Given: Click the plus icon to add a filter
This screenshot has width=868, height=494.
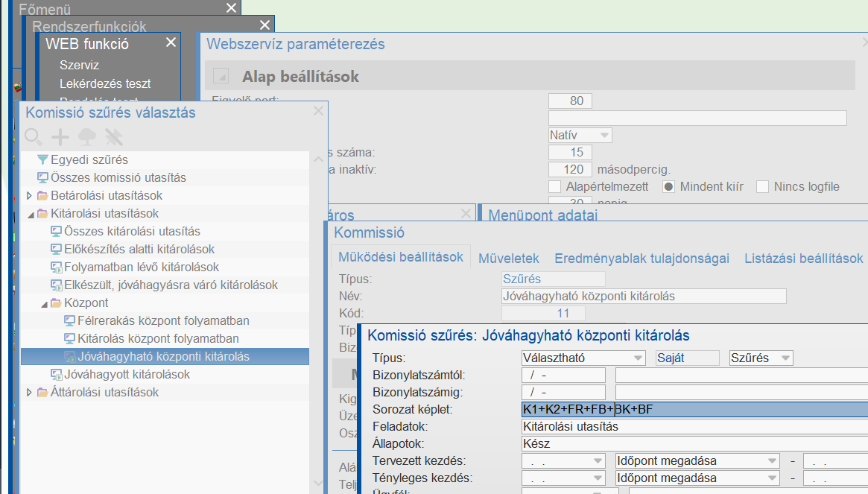Looking at the screenshot, I should pos(60,136).
